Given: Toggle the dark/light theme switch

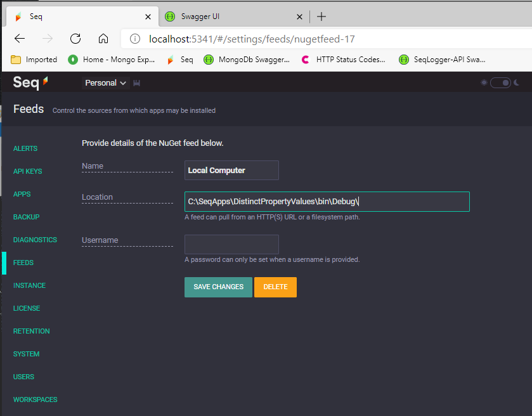Looking at the screenshot, I should (500, 83).
